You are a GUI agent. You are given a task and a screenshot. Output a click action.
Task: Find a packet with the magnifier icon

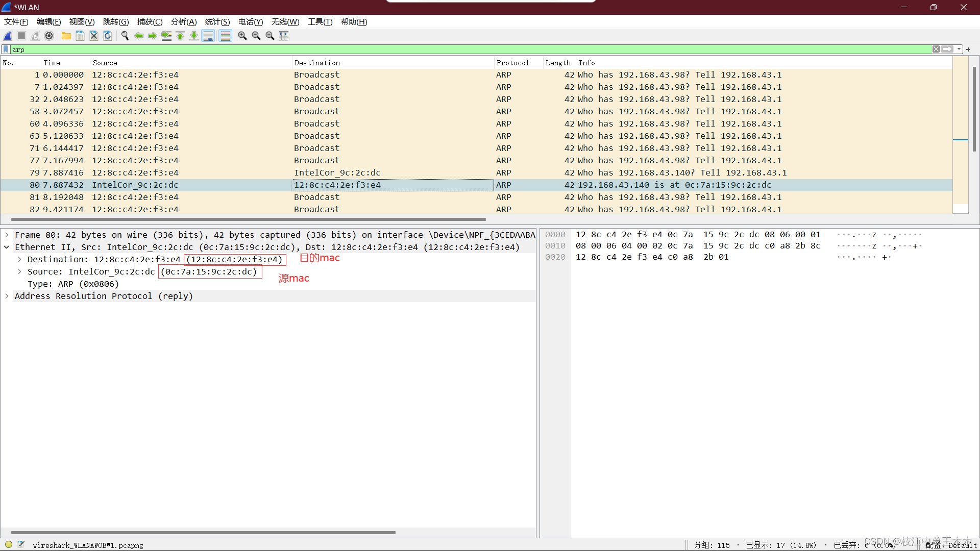point(125,36)
